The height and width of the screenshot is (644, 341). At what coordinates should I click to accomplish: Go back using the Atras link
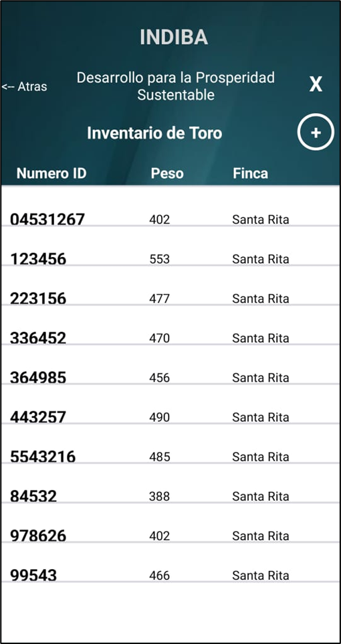(24, 86)
